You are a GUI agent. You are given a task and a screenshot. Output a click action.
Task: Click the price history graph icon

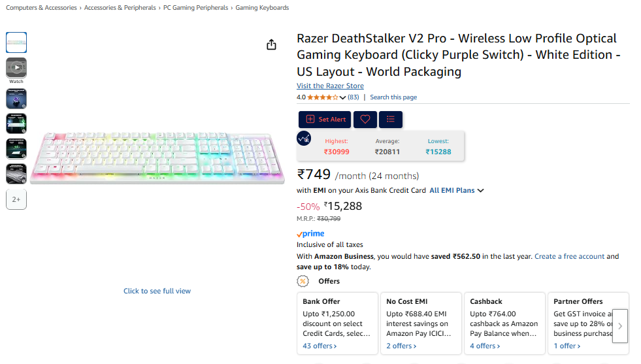pos(304,139)
